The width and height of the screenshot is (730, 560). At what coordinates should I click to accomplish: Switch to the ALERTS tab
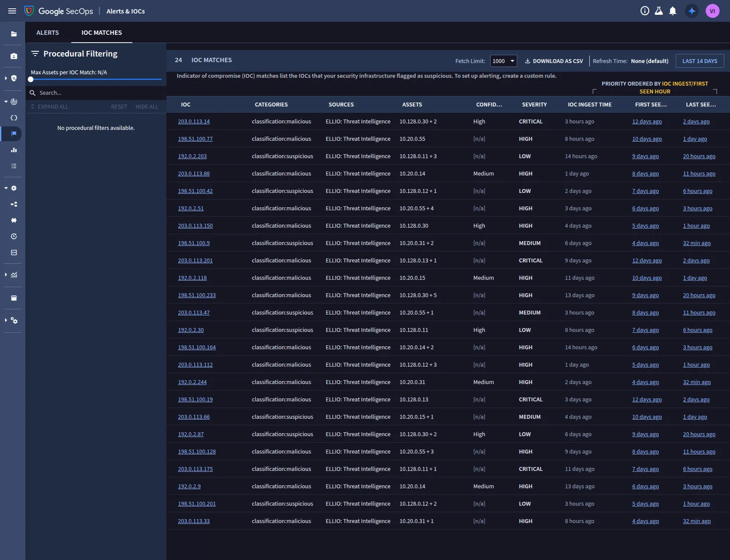pyautogui.click(x=48, y=33)
